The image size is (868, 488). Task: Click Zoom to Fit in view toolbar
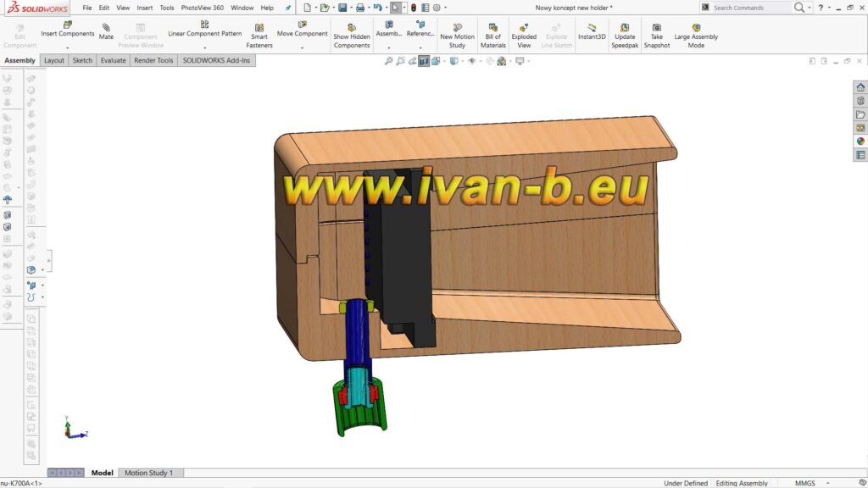[388, 61]
